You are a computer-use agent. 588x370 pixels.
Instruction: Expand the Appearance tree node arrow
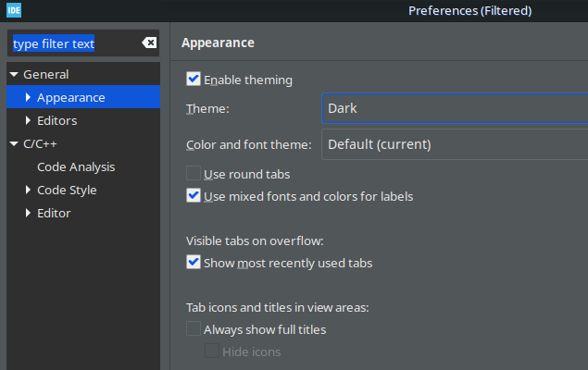tap(29, 97)
